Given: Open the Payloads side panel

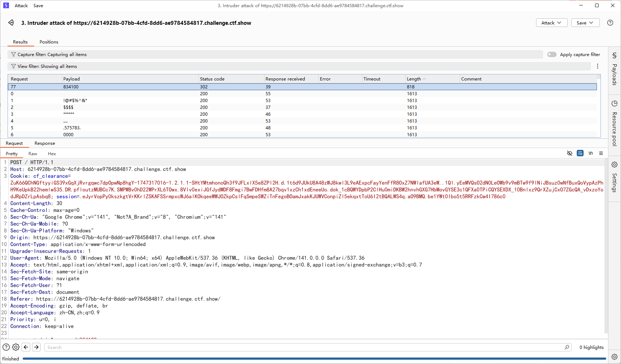Looking at the screenshot, I should (615, 70).
